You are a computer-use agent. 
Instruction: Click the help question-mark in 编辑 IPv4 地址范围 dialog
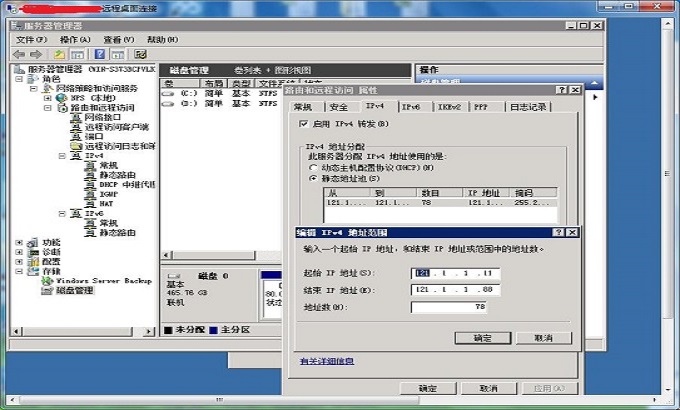click(559, 232)
